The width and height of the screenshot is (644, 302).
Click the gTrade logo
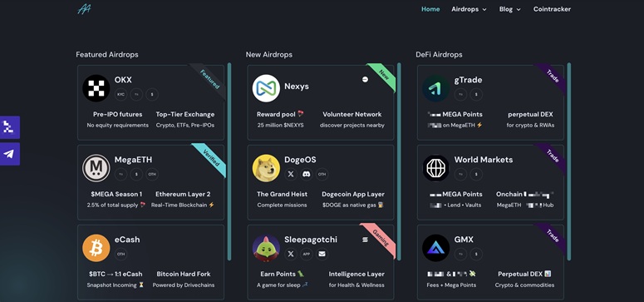point(436,88)
